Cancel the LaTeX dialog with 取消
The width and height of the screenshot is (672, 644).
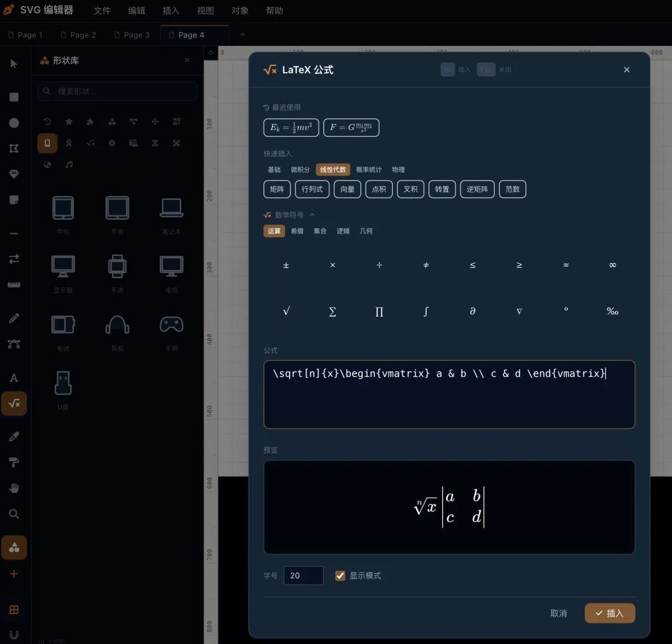point(558,613)
